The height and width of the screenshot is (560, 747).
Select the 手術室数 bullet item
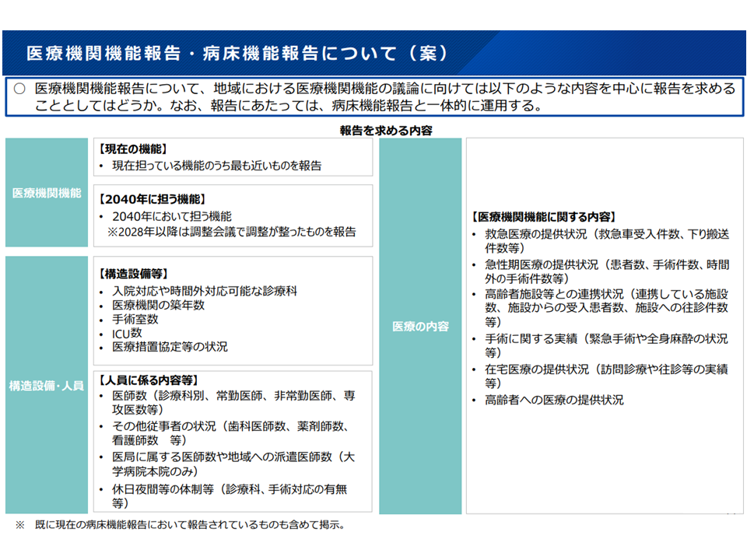pos(135,319)
